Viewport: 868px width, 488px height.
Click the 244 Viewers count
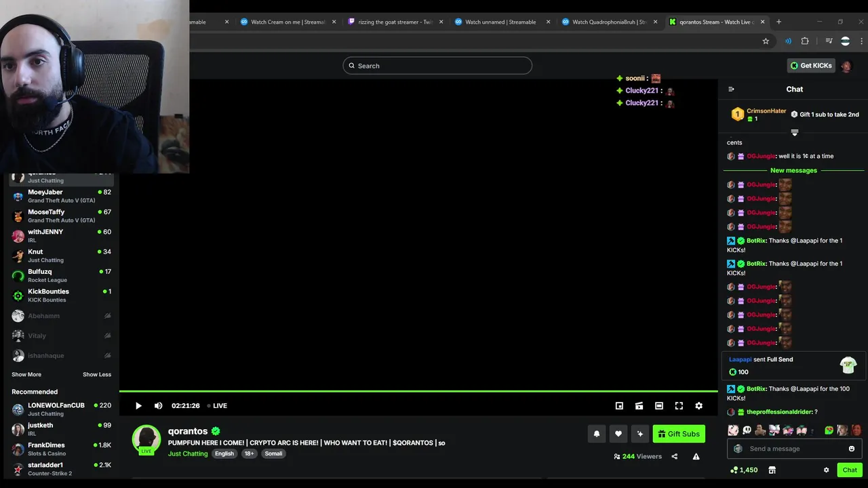click(637, 457)
